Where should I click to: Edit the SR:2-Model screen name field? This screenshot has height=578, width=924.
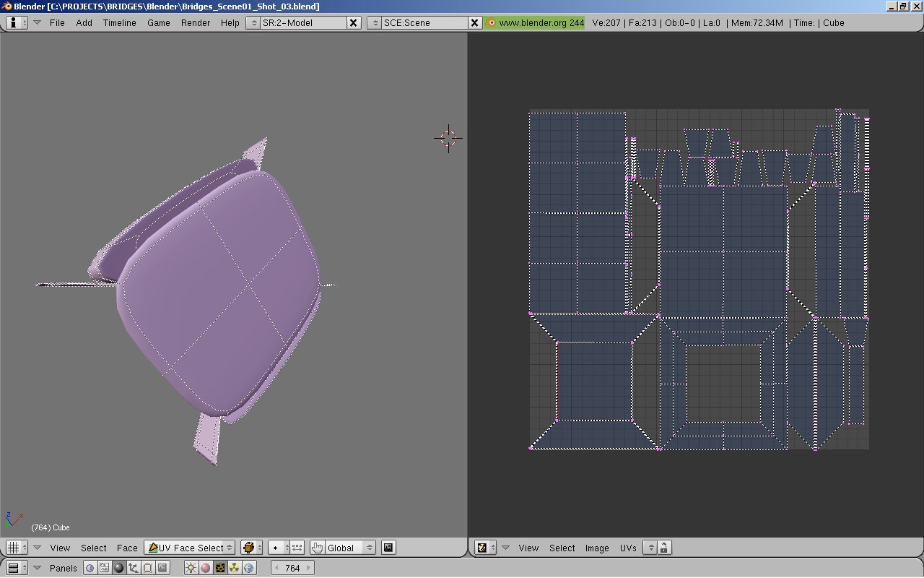coord(303,22)
